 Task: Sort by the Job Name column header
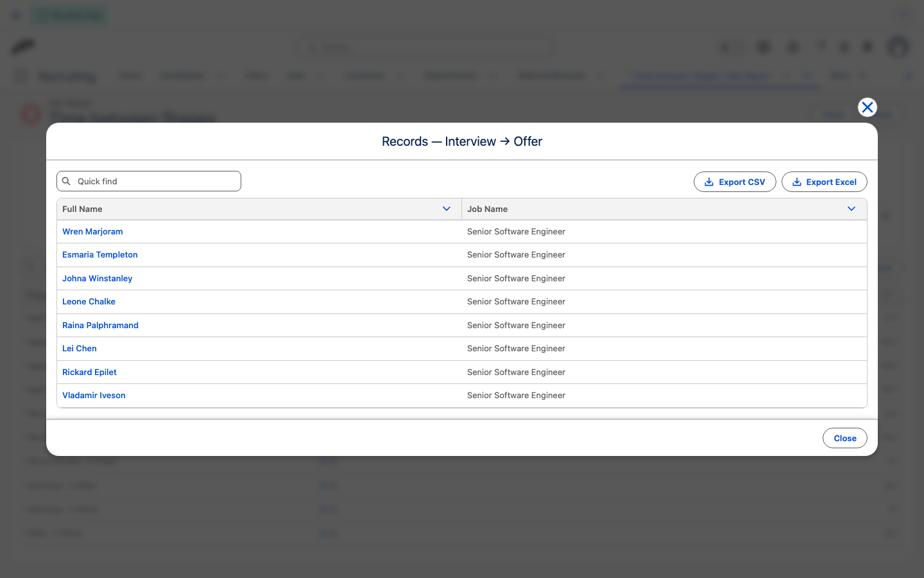[x=487, y=209]
